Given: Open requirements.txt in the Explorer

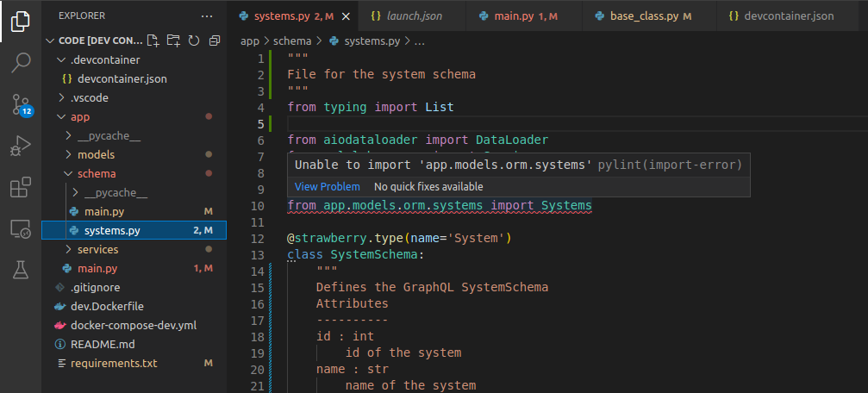Looking at the screenshot, I should (134, 364).
